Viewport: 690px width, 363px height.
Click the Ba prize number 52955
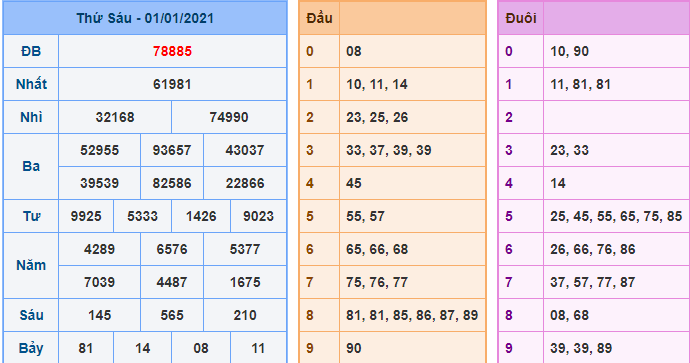[x=99, y=150]
